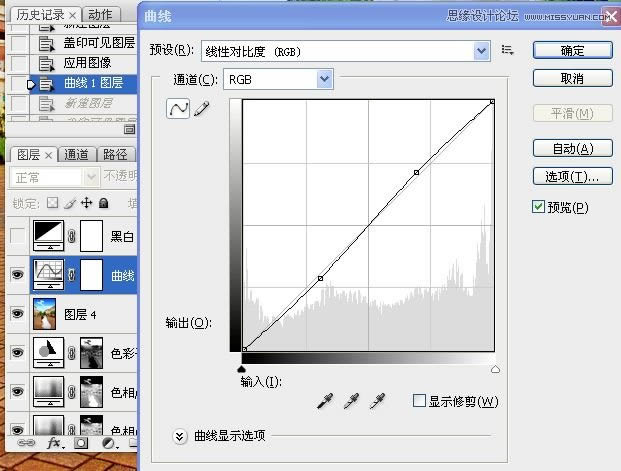Toggle the 预览 (Preview) checkbox
This screenshot has height=471, width=621.
point(539,207)
